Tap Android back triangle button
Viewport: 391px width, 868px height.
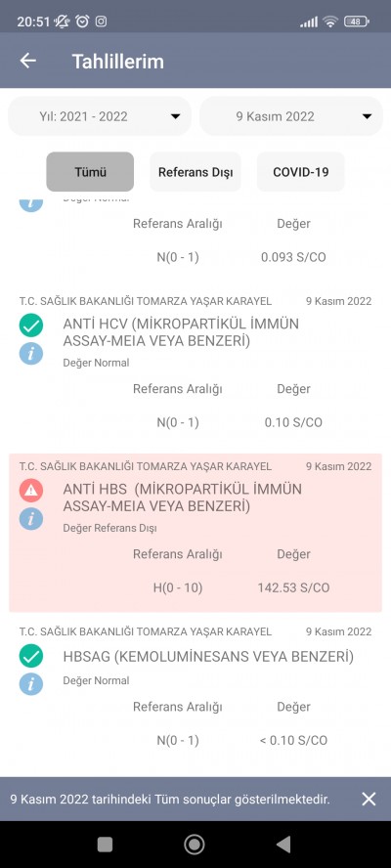[283, 845]
